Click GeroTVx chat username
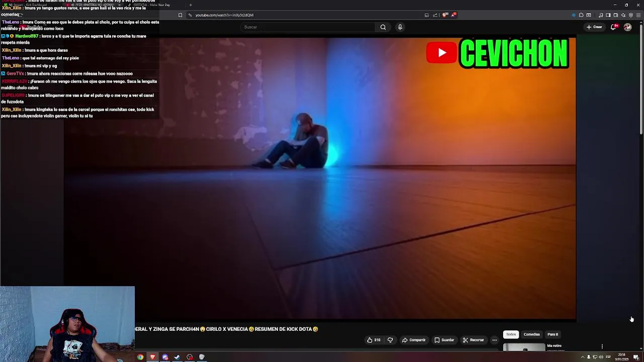 [15, 74]
